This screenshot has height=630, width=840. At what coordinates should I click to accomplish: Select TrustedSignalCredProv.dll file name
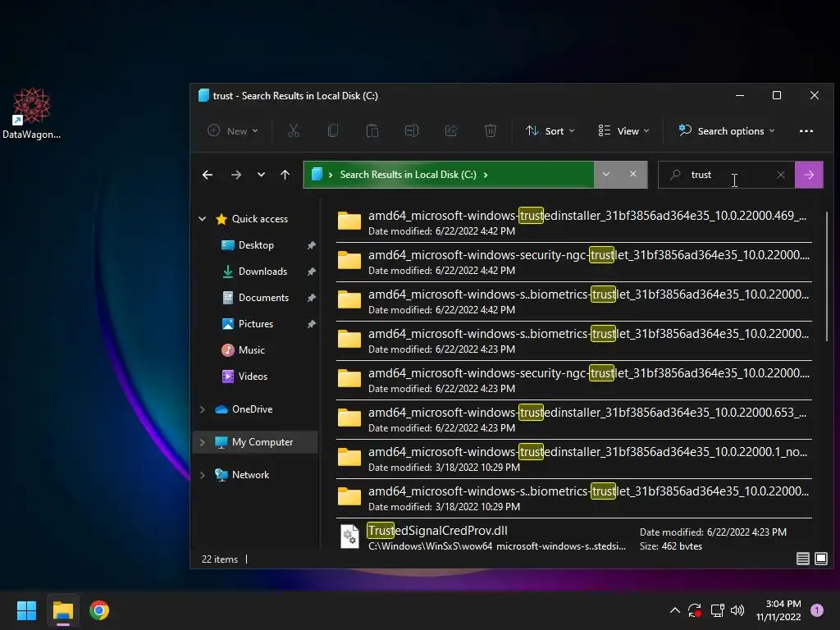[438, 531]
